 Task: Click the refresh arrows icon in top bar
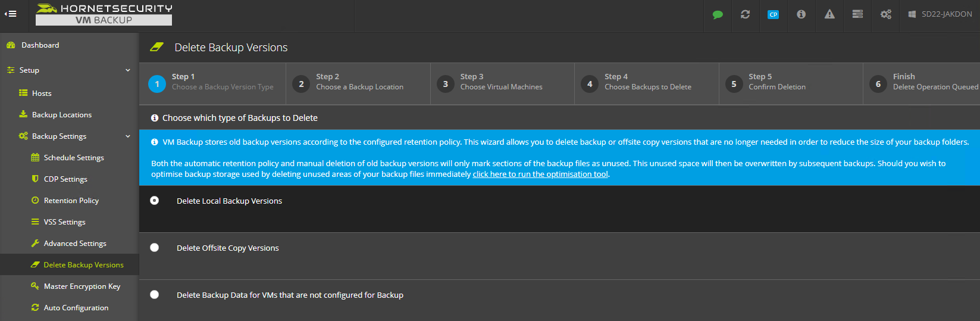pyautogui.click(x=745, y=14)
